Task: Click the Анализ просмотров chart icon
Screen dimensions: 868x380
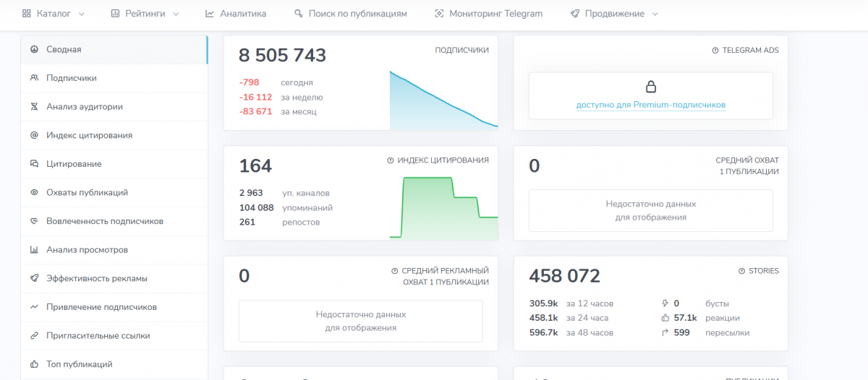Action: coord(34,250)
